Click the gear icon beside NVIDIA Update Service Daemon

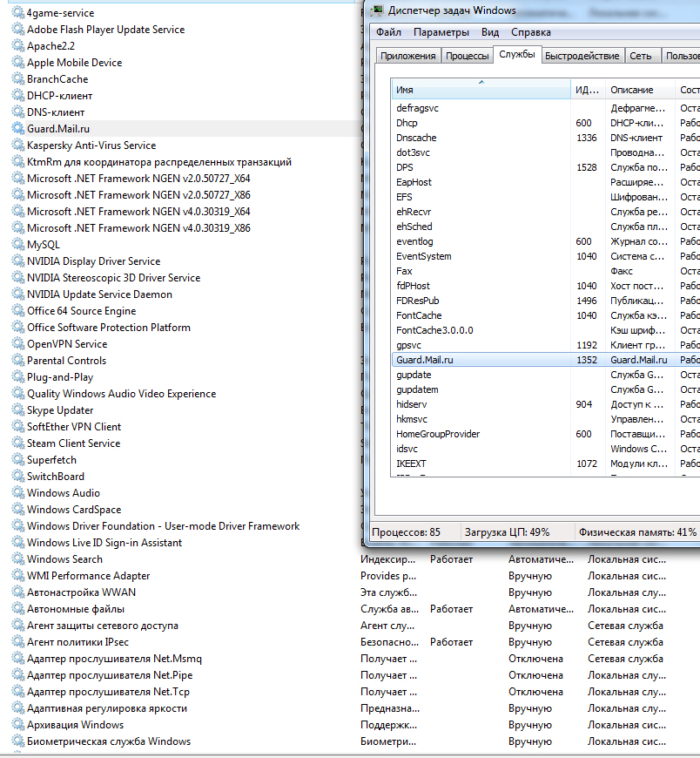click(18, 294)
